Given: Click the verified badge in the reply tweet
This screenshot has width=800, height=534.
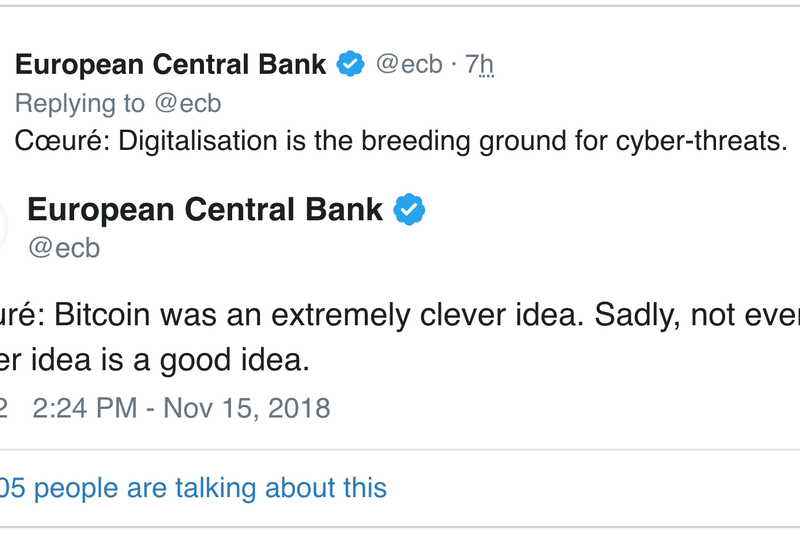Looking at the screenshot, I should pos(349,65).
